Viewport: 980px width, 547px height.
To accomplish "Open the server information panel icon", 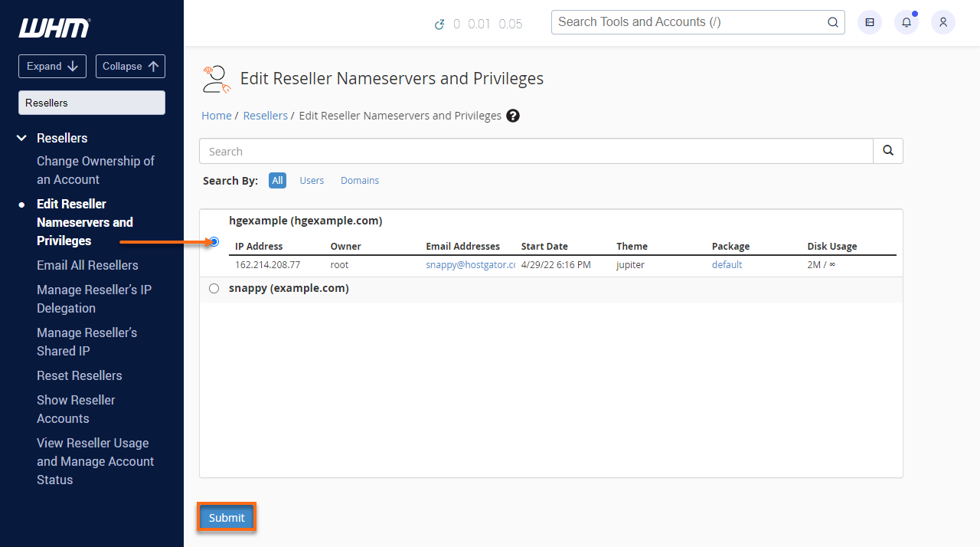I will point(869,22).
